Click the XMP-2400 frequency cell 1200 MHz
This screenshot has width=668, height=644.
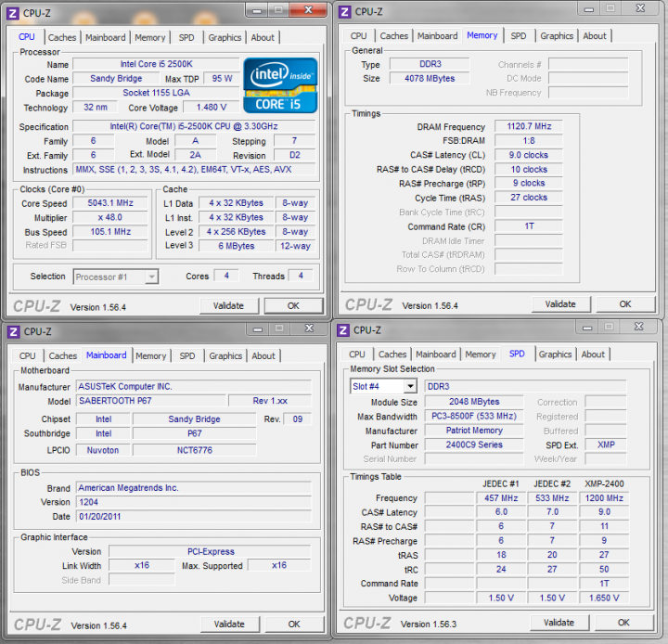point(604,497)
